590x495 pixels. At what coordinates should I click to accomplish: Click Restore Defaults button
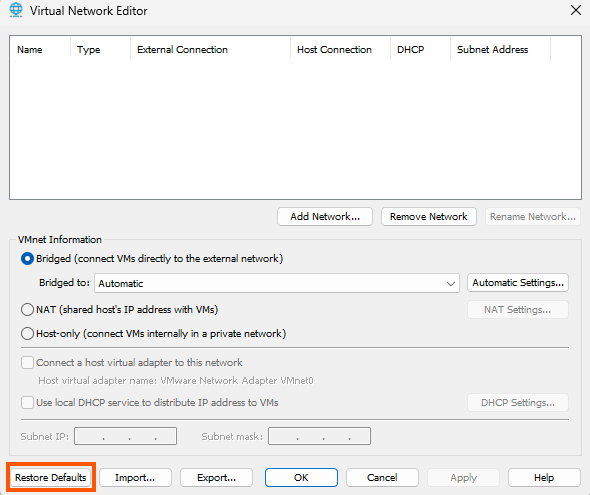coord(50,478)
